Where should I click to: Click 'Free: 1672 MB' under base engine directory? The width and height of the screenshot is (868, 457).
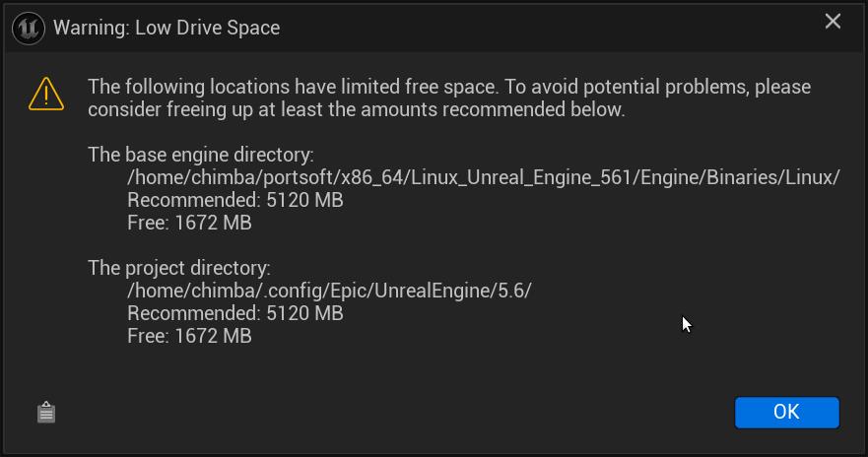click(x=189, y=223)
